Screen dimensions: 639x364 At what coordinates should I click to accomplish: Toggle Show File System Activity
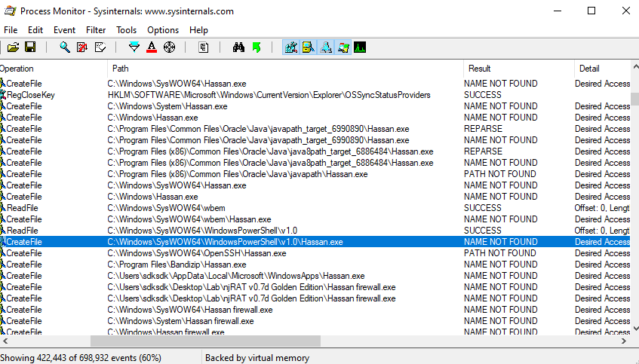pos(308,47)
